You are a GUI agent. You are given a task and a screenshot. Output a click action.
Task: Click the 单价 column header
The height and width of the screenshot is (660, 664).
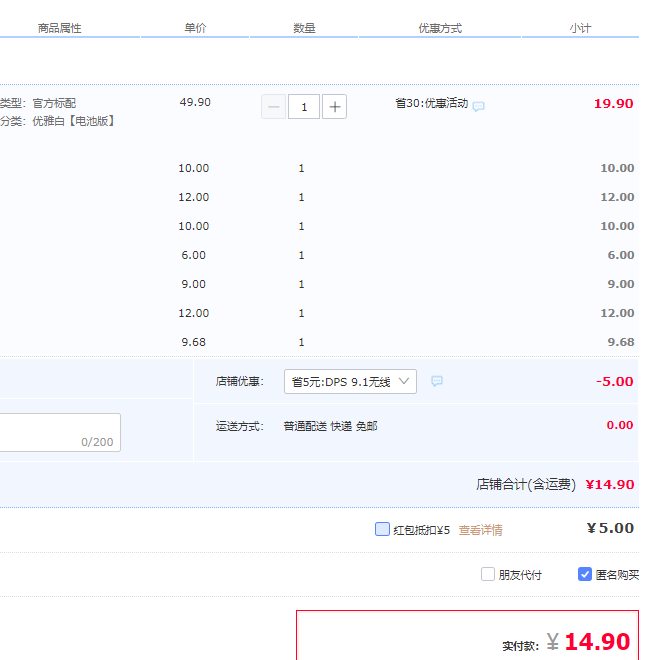click(195, 28)
